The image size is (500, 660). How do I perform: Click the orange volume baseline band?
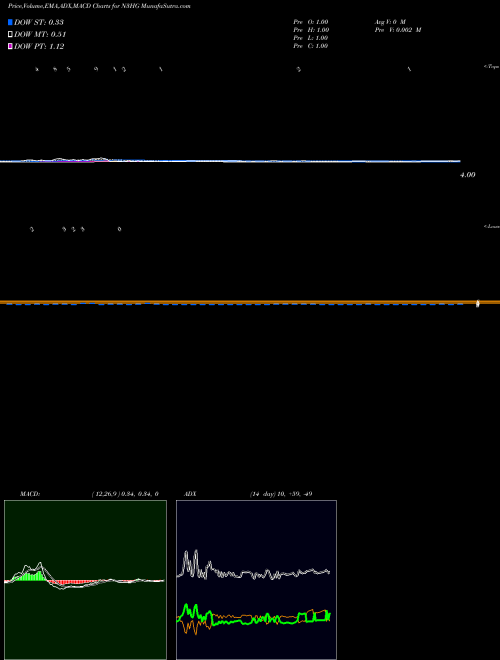coord(250,302)
